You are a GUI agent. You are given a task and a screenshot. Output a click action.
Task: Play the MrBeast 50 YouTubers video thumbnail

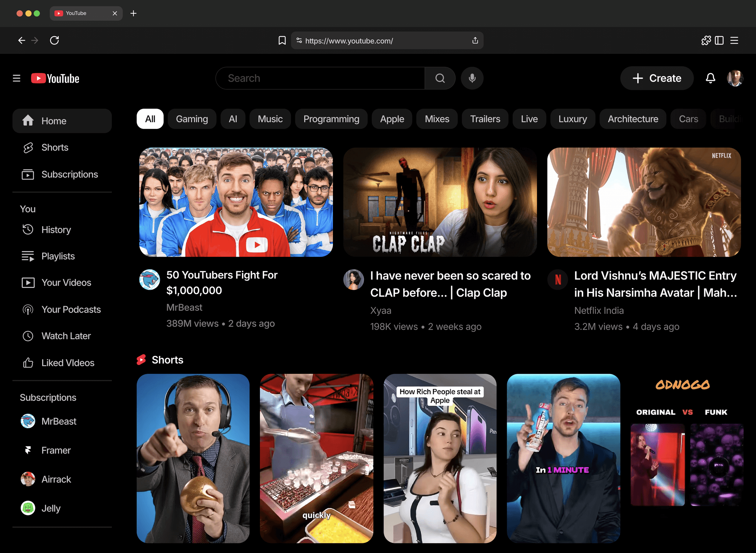click(x=236, y=202)
